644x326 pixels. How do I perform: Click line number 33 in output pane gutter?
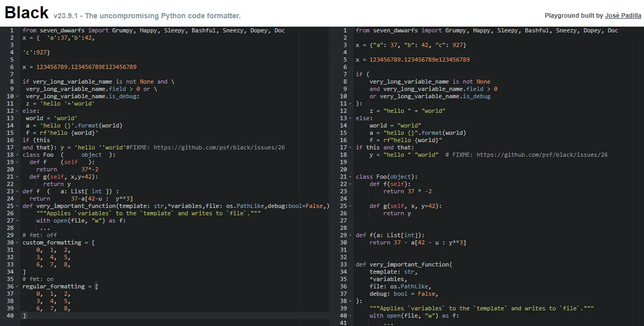point(343,264)
